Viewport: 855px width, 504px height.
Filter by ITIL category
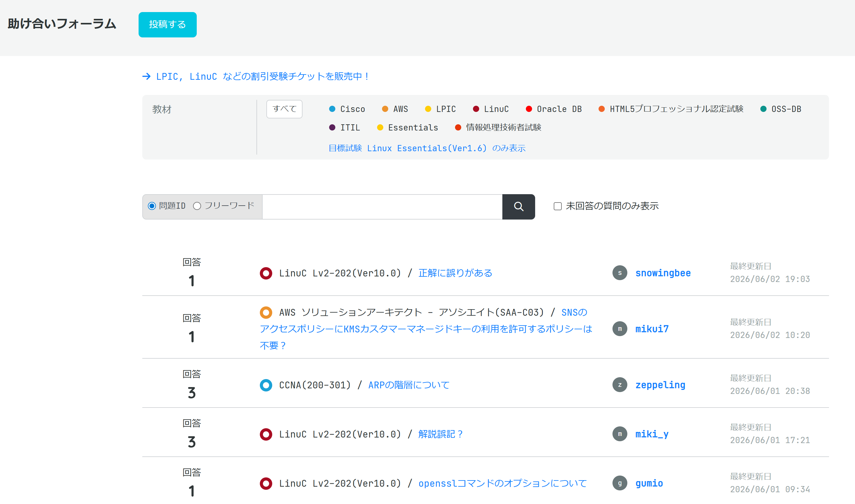tap(345, 128)
